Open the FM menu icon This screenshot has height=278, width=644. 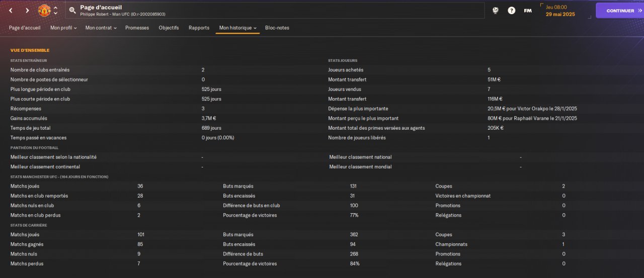528,11
